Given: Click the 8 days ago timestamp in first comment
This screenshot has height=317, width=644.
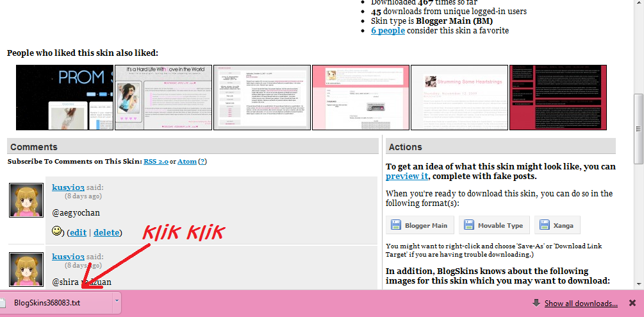Looking at the screenshot, I should point(83,196).
